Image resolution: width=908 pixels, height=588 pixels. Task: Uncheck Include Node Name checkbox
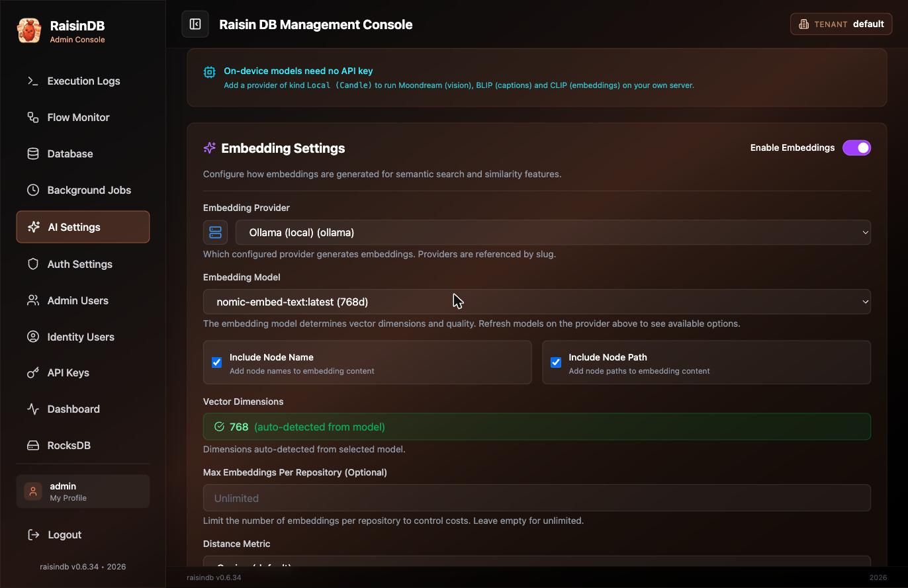coord(216,362)
